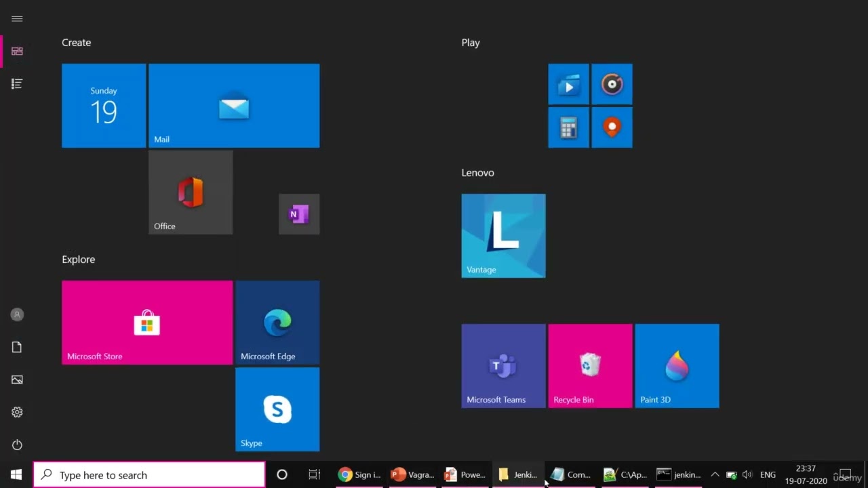Open the Microsoft Store tile
The width and height of the screenshot is (868, 488).
pyautogui.click(x=147, y=323)
